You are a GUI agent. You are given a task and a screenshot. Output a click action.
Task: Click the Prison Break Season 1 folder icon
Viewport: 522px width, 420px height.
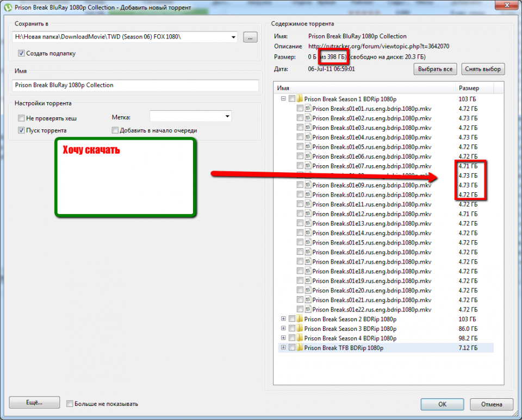(300, 99)
